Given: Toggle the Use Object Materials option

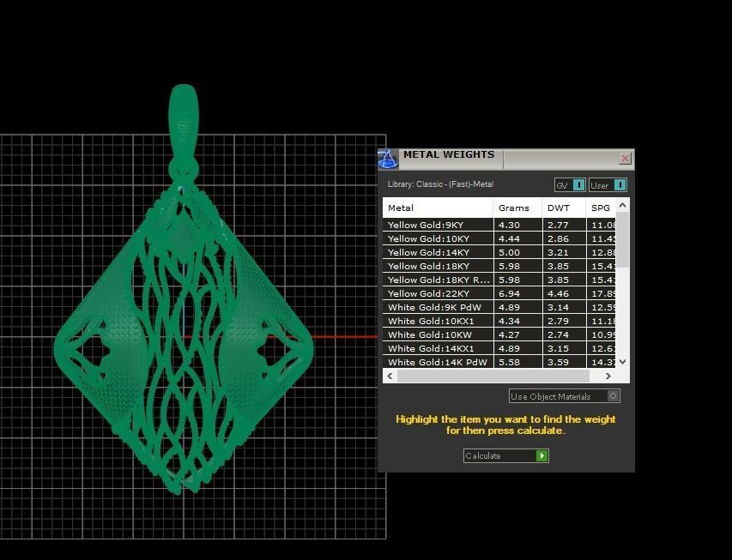Looking at the screenshot, I should 565,396.
